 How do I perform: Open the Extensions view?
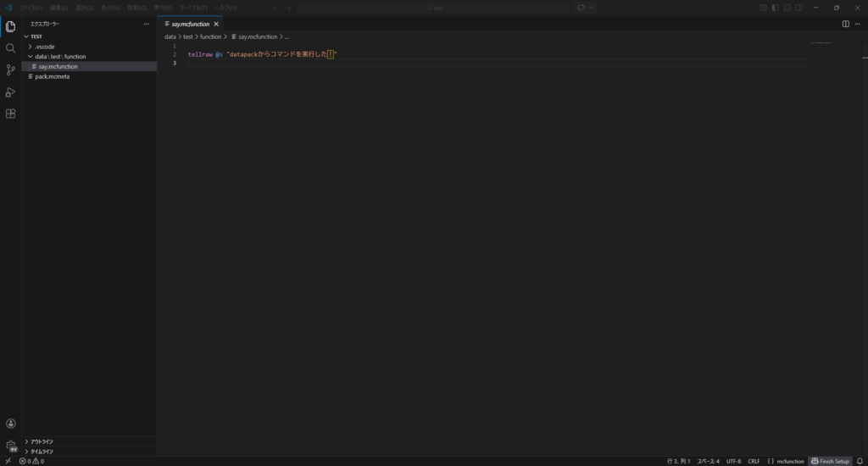(x=10, y=114)
